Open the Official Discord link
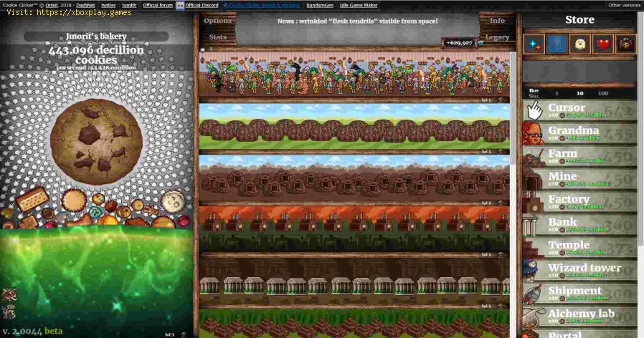This screenshot has height=338, width=644. (x=200, y=5)
